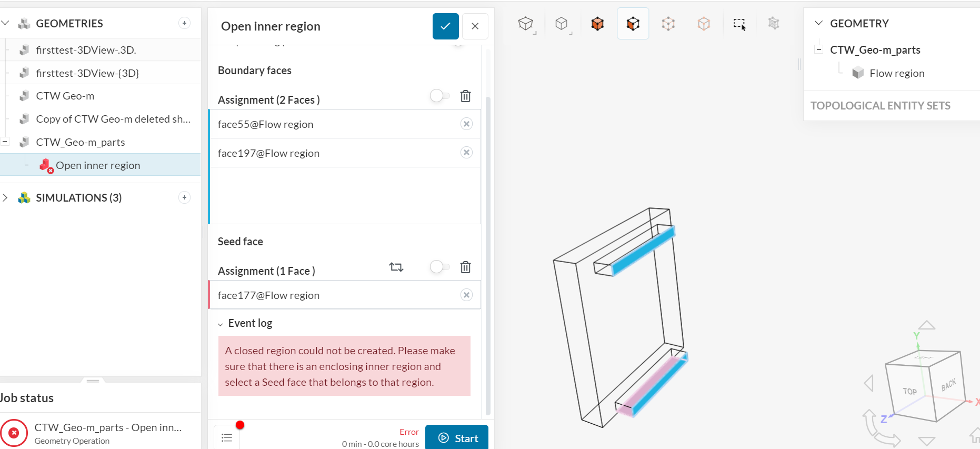The height and width of the screenshot is (449, 980).
Task: Remove face55@Flow region from the assignment
Action: coord(466,124)
